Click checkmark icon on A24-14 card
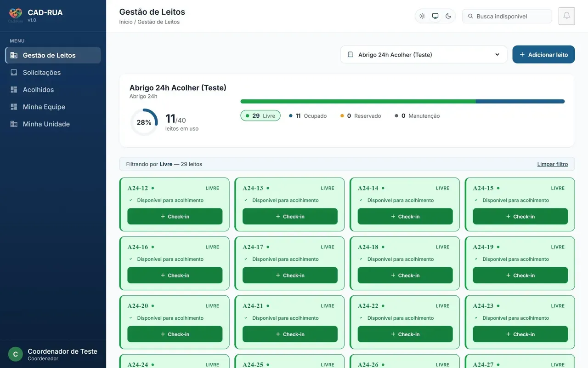The height and width of the screenshot is (368, 588). click(361, 200)
